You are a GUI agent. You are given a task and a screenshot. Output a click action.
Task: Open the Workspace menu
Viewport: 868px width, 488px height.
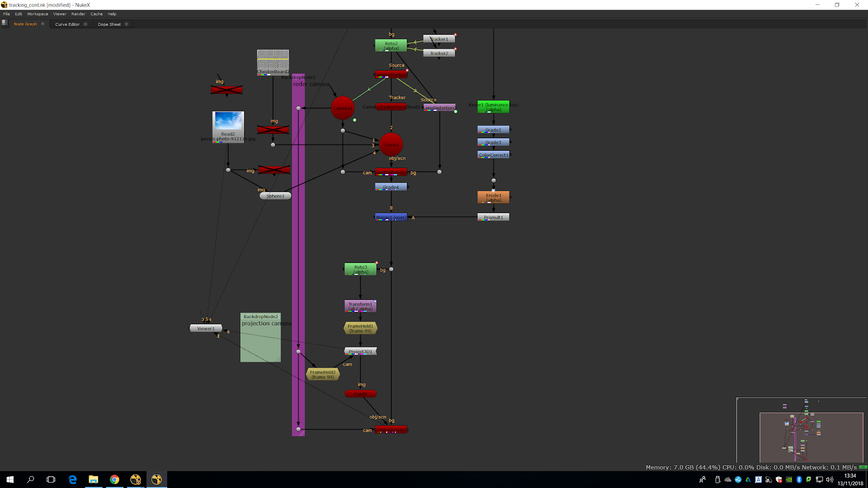click(37, 14)
